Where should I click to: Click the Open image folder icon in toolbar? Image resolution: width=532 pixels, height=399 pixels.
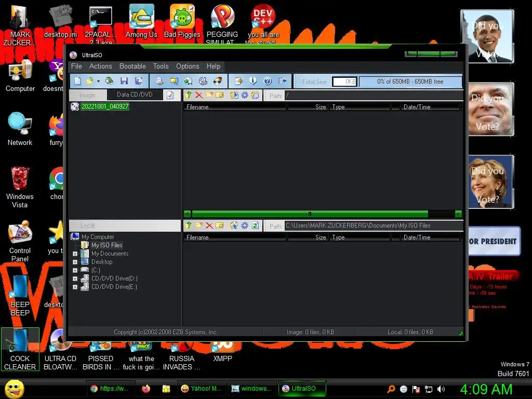pos(89,81)
